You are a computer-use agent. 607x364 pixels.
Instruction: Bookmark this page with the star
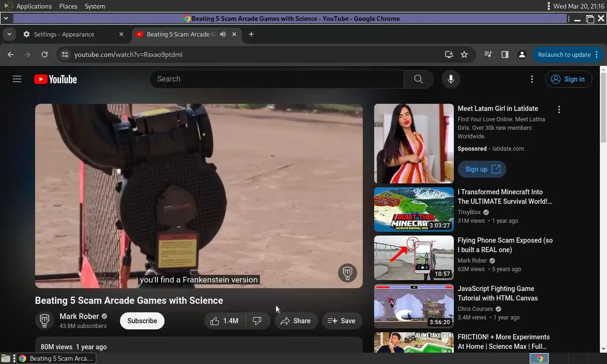(x=464, y=55)
